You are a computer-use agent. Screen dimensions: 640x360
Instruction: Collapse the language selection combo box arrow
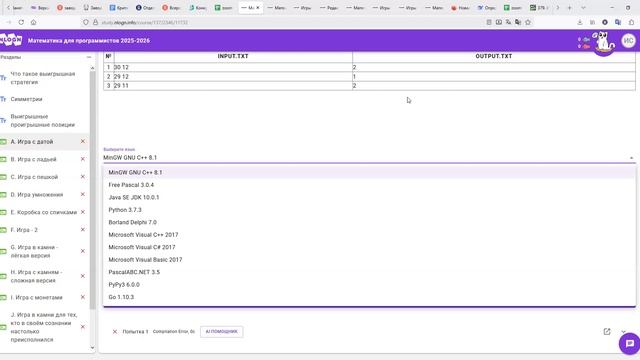point(631,158)
